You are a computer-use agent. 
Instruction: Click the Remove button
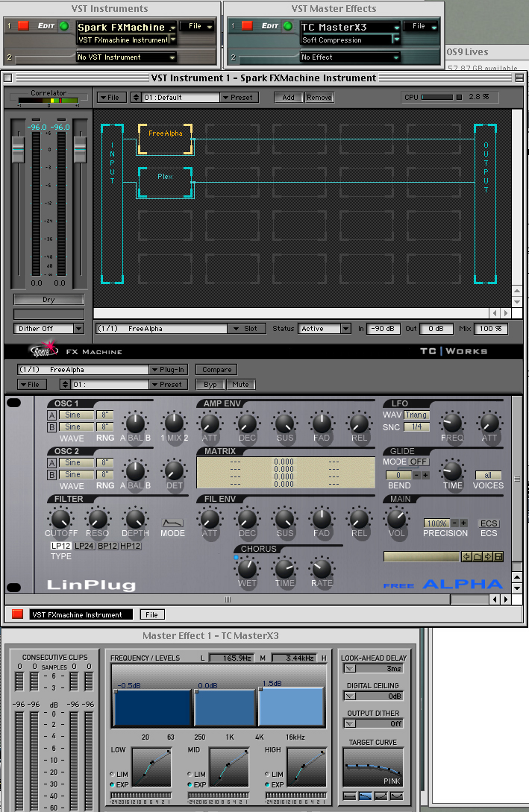[319, 98]
